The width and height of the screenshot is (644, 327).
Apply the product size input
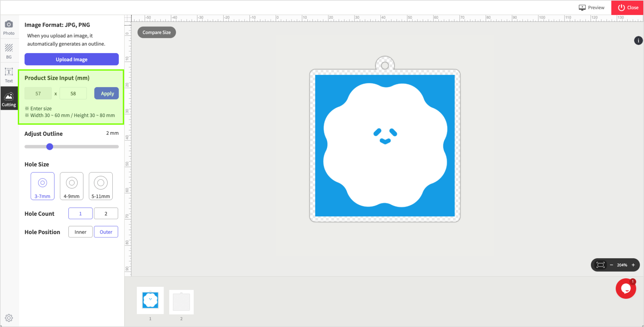pos(107,94)
